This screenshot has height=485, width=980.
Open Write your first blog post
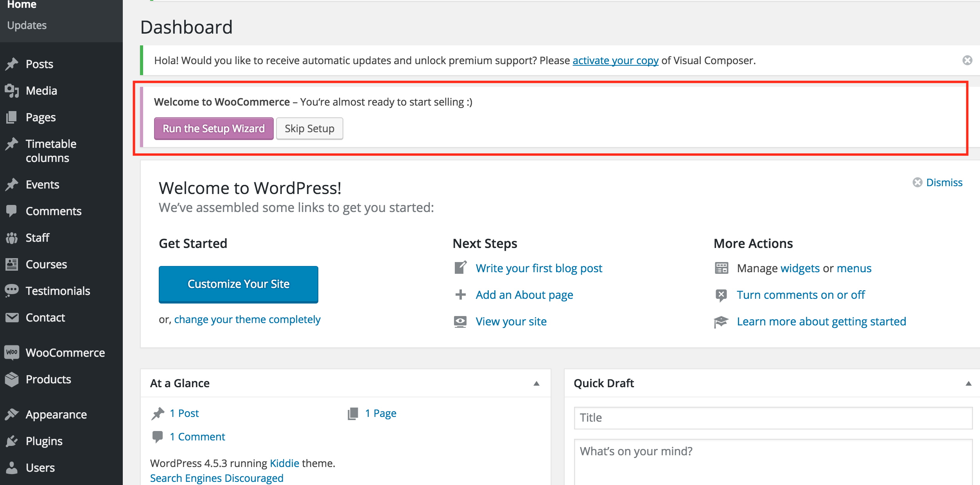click(x=539, y=269)
